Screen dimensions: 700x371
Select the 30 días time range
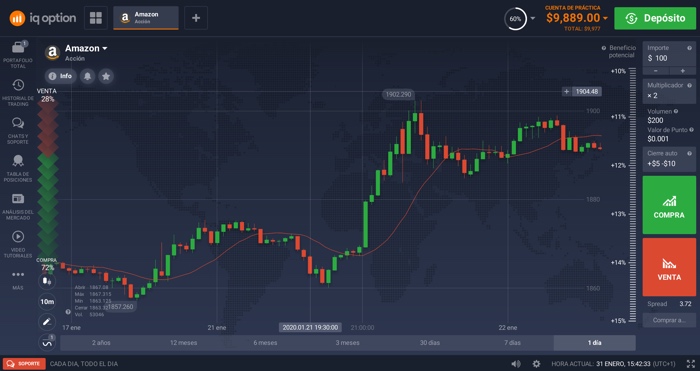coord(429,343)
